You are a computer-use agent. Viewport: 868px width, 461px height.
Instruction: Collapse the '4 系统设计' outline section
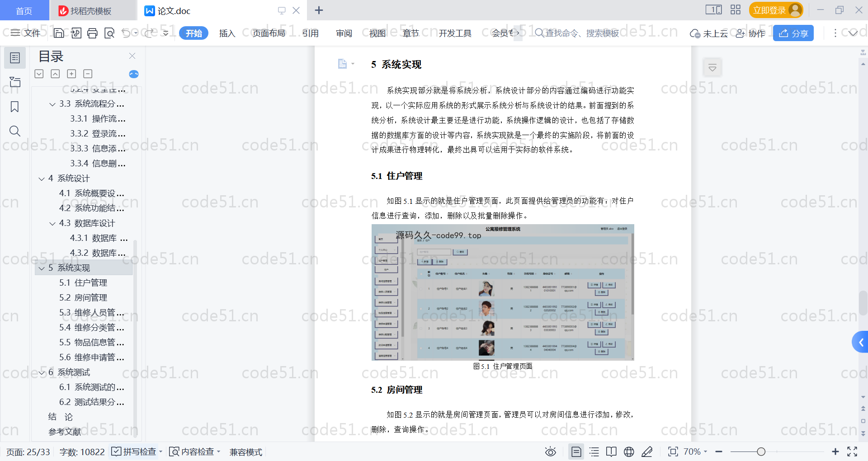coord(42,179)
